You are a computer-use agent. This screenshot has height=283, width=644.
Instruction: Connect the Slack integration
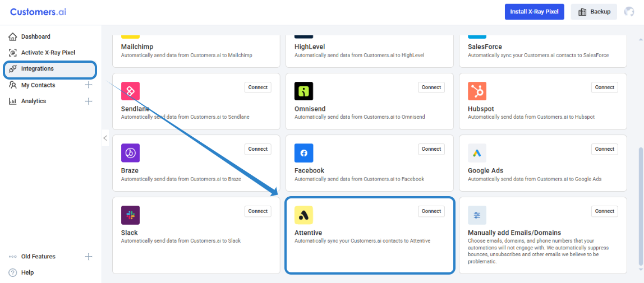coord(258,211)
